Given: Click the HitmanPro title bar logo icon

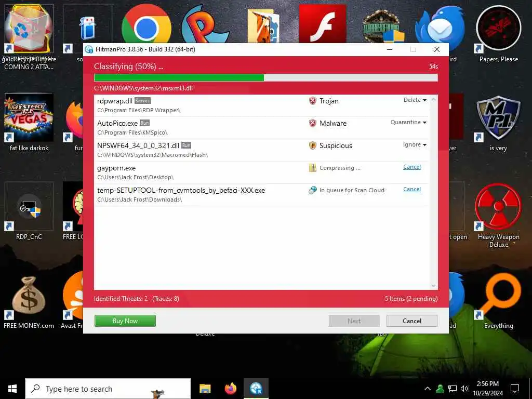Looking at the screenshot, I should tap(89, 49).
